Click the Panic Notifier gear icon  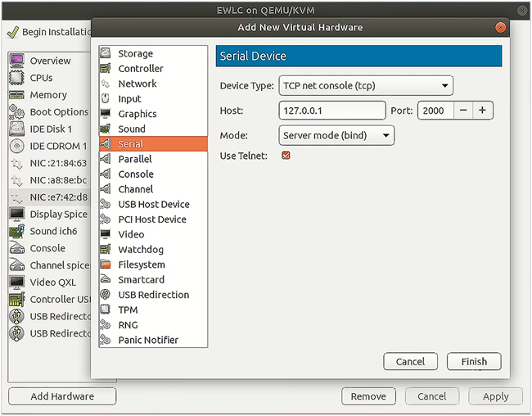[106, 340]
